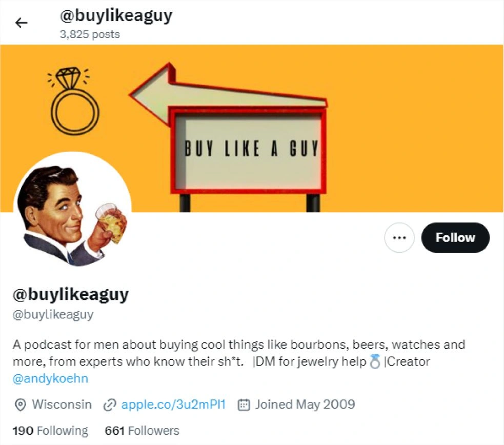This screenshot has height=445, width=504.
Task: Open the round profile avatar picture
Action: pyautogui.click(x=72, y=211)
